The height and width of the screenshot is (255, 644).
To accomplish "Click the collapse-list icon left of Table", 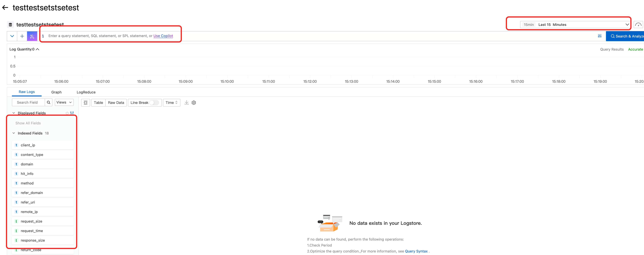I will 85,103.
